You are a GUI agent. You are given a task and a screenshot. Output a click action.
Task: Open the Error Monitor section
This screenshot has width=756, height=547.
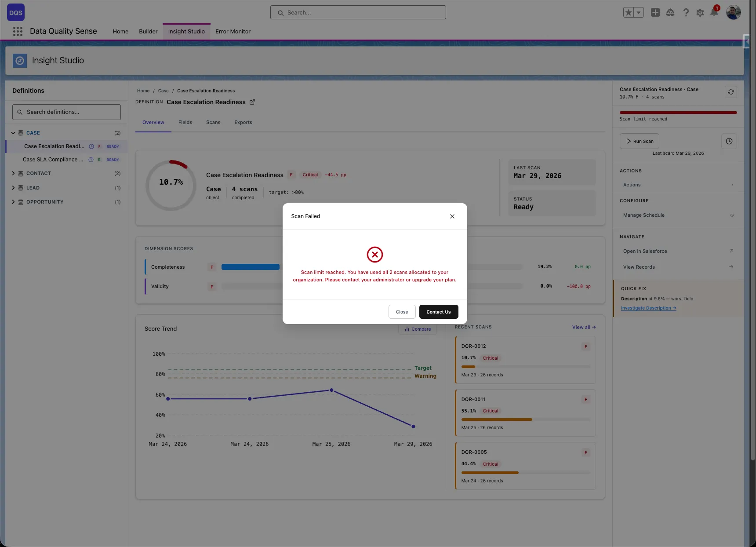tap(233, 31)
